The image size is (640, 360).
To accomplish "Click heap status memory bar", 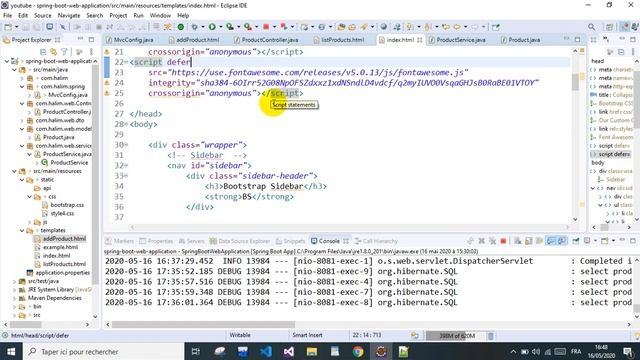I will (x=457, y=336).
